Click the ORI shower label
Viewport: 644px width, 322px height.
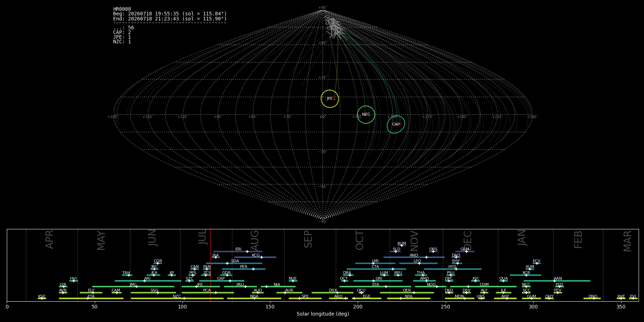(379, 279)
